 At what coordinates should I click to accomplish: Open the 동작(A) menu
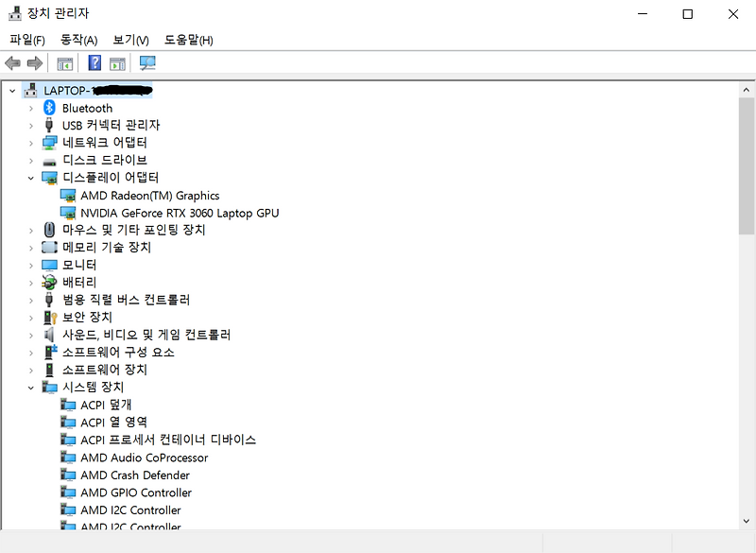click(x=78, y=40)
